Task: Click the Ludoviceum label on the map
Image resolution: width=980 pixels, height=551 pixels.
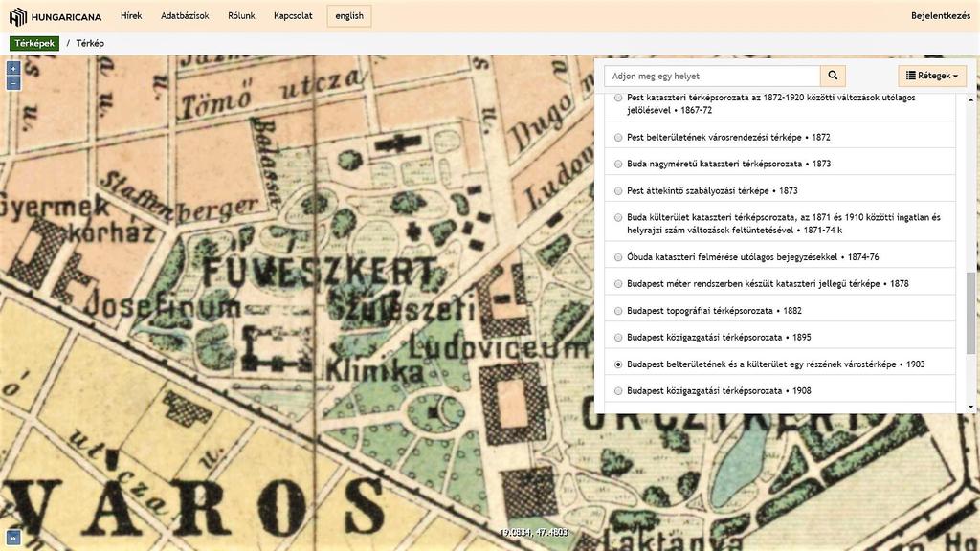Action: tap(498, 347)
